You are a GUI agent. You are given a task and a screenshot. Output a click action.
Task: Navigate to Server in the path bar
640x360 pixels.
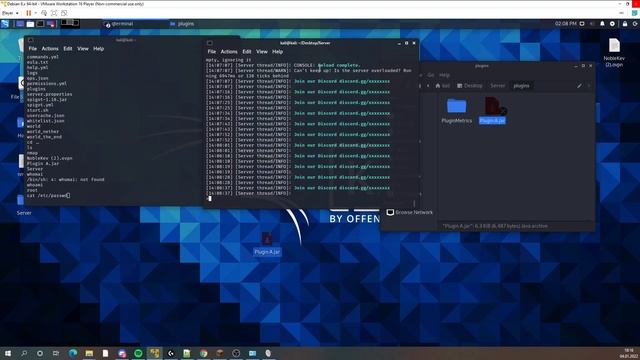coord(498,86)
